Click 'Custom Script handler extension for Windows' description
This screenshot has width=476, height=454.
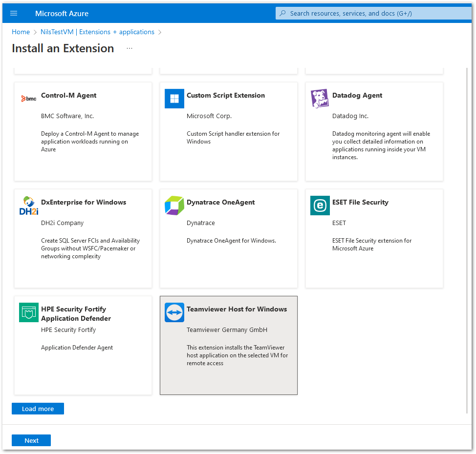coord(233,137)
